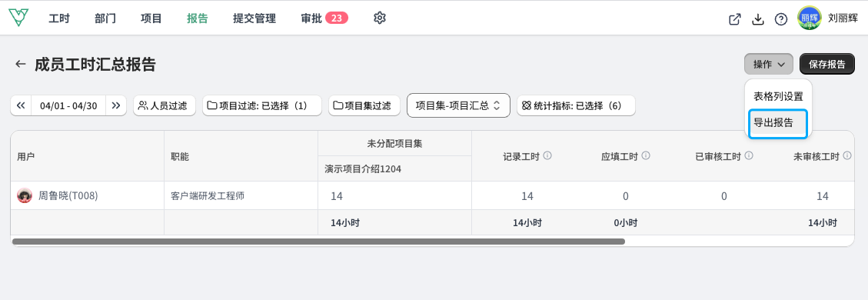Click info icon next to 应填工时
The height and width of the screenshot is (300, 868).
646,155
